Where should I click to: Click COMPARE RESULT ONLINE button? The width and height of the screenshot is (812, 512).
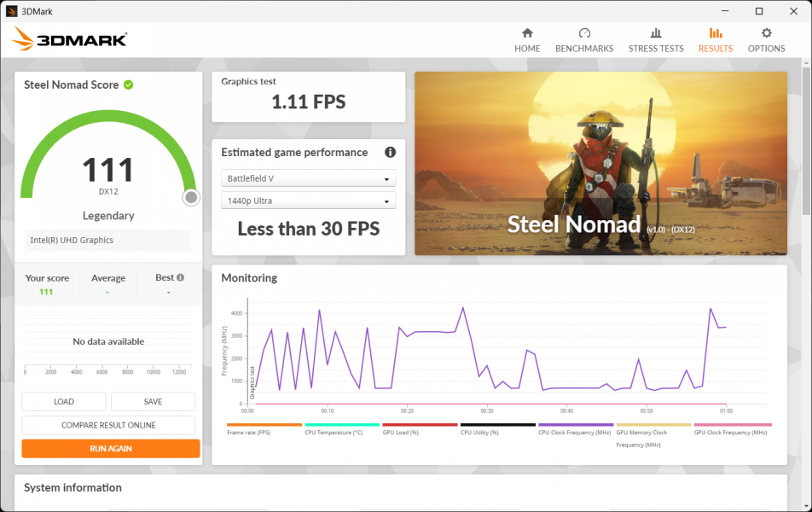[x=108, y=425]
